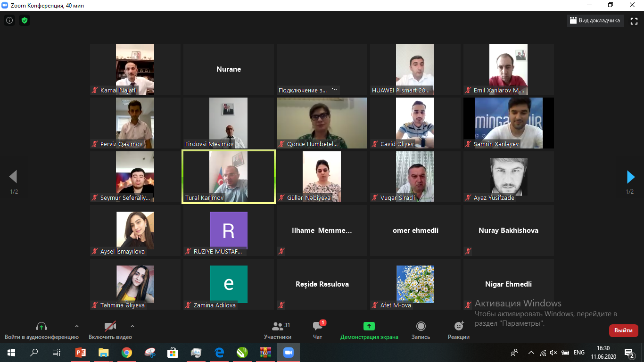Open the Chat panel
Image resolution: width=644 pixels, height=362 pixels.
coord(318,330)
